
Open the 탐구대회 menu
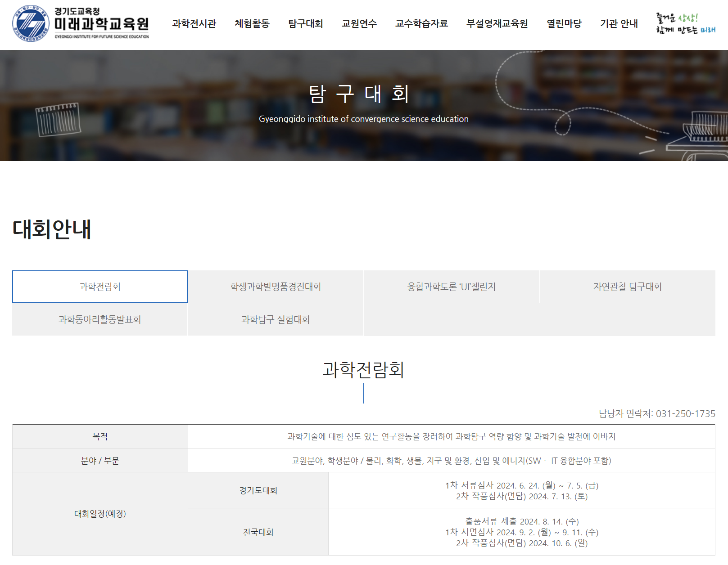[x=306, y=23]
